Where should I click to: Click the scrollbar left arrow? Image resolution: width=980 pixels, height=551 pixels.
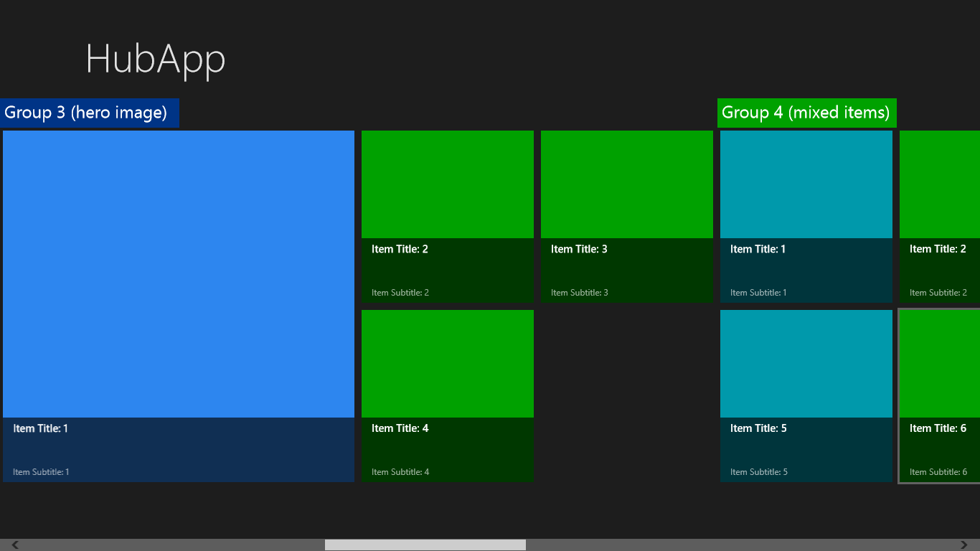pyautogui.click(x=15, y=545)
